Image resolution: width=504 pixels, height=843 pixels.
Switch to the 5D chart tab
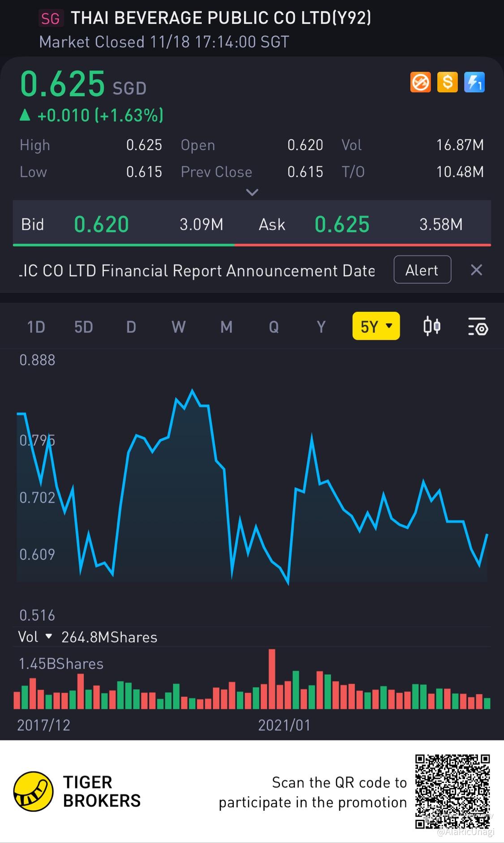(84, 327)
